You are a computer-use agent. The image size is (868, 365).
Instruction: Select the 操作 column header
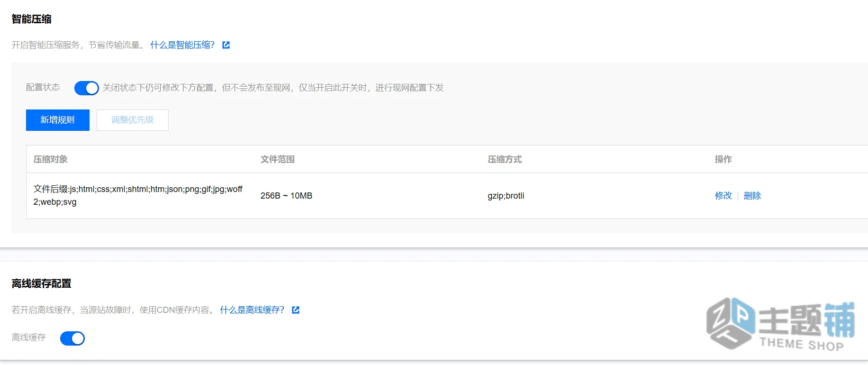723,159
